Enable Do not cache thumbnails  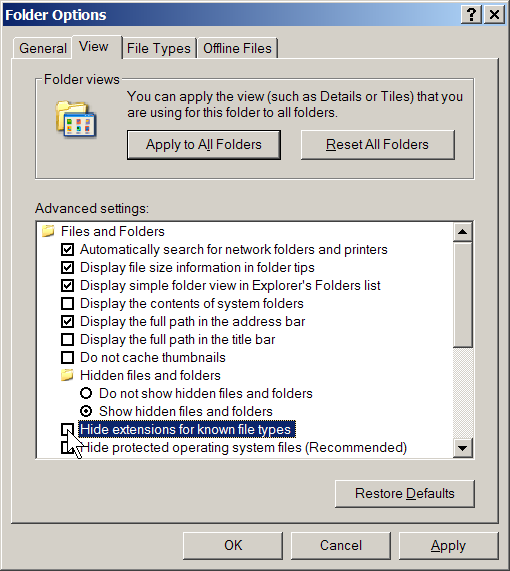coord(67,357)
